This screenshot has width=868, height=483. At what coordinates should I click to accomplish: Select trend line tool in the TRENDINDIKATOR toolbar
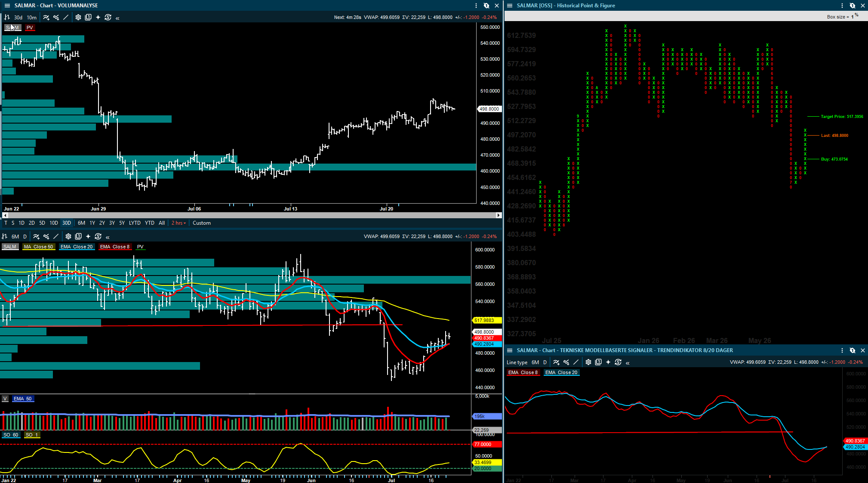coord(576,362)
